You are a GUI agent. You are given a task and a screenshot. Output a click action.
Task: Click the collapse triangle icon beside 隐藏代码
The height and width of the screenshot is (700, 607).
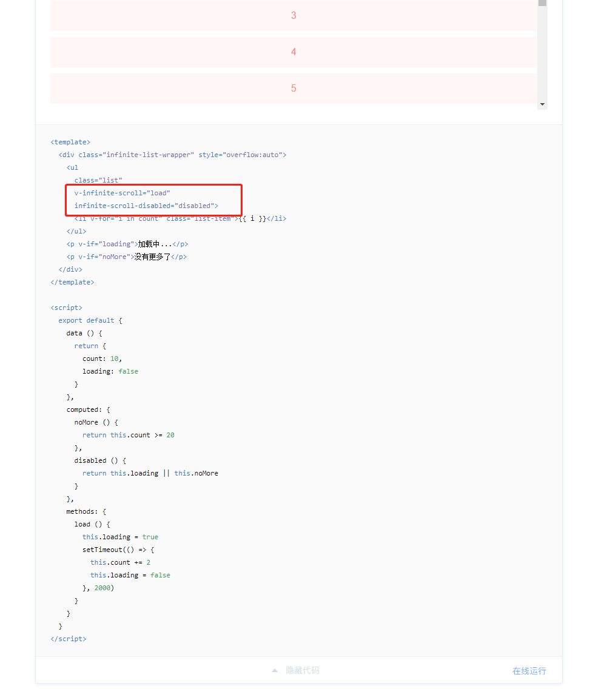(275, 670)
